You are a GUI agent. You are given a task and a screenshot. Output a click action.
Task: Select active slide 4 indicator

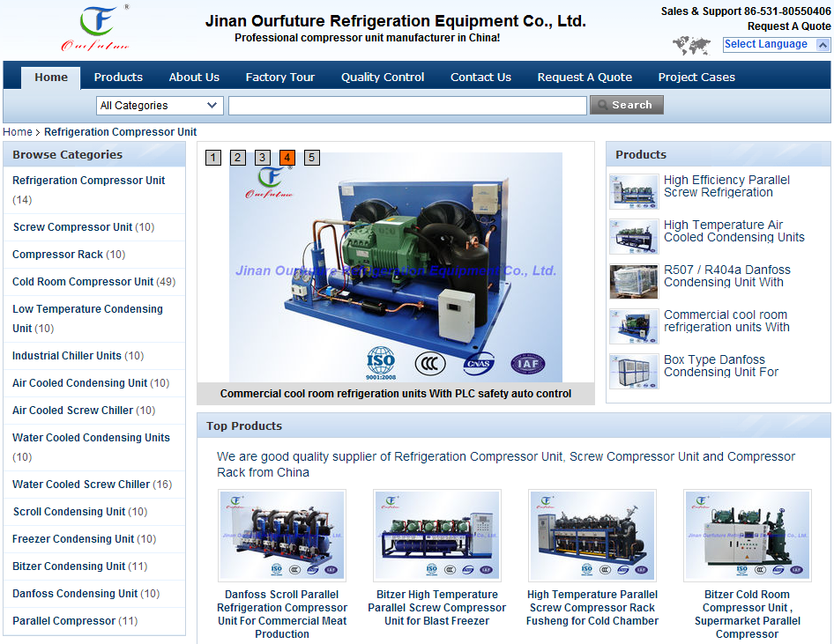click(x=287, y=158)
